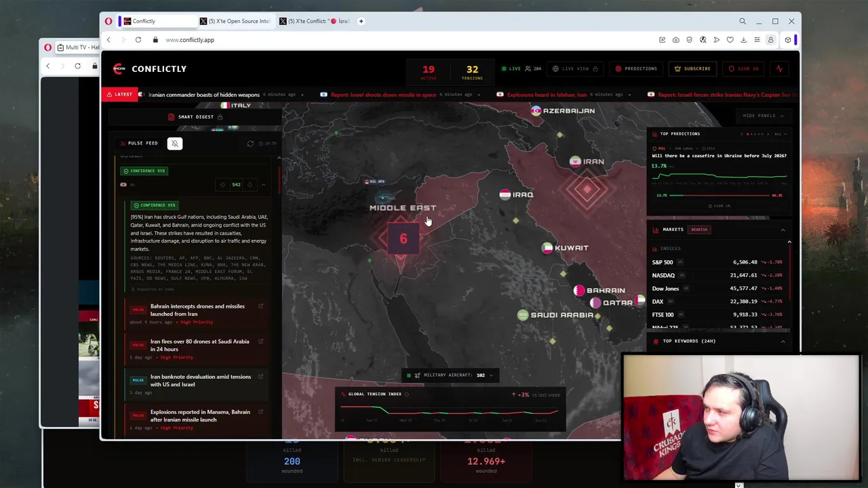
Task: Click the Azerbaijan flag marker on map
Action: point(536,110)
